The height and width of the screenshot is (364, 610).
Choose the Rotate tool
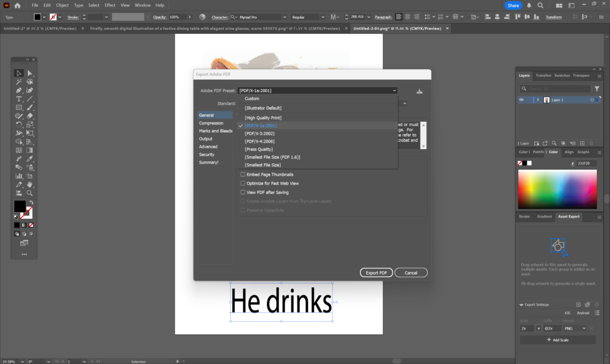[18, 125]
